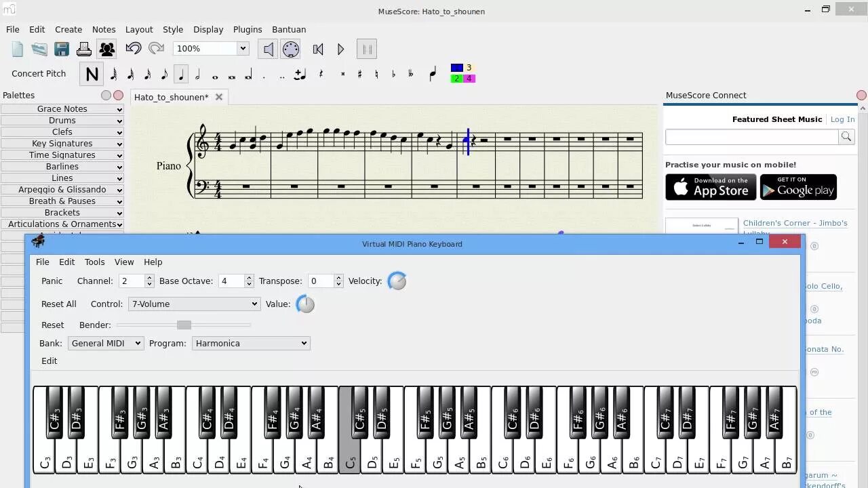Screen dimensions: 868x488
Task: Select the eighth note duration
Action: [x=164, y=75]
